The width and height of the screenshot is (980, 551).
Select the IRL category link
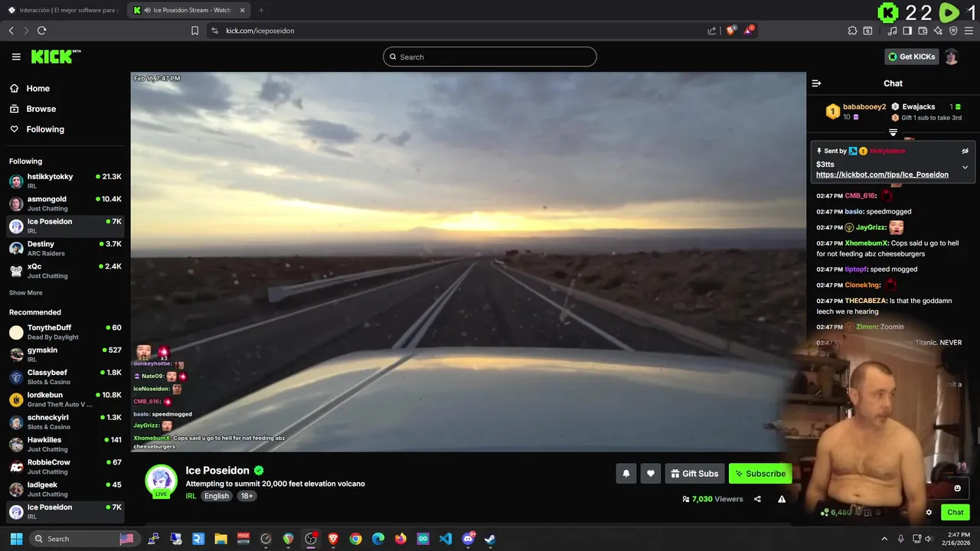tap(191, 496)
